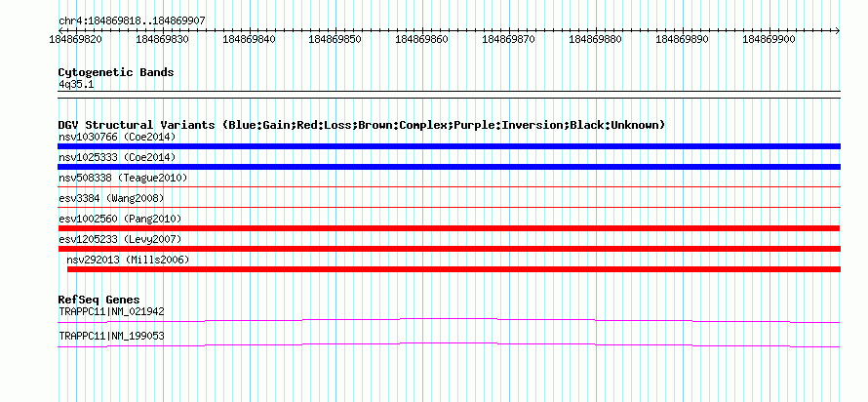The image size is (868, 402).
Task: Open TRAPPC11|NM_021942 gene label
Action: tap(111, 311)
